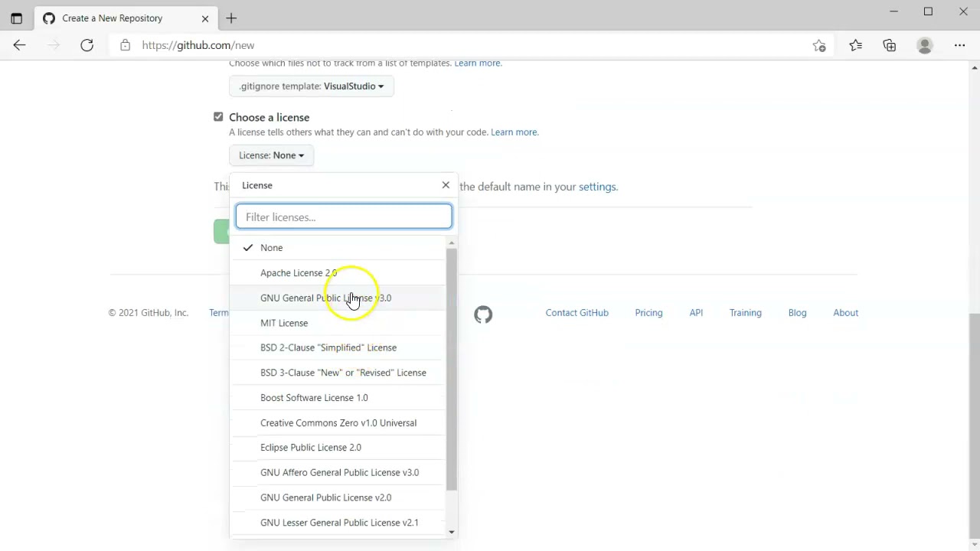
Task: Close the License dropdown panel
Action: click(x=446, y=185)
